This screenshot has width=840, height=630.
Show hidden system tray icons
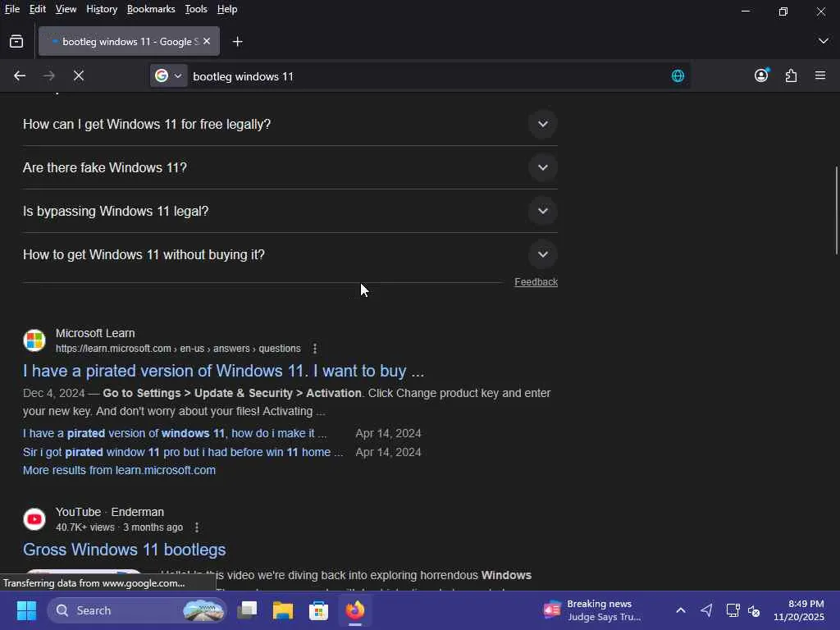(x=680, y=610)
